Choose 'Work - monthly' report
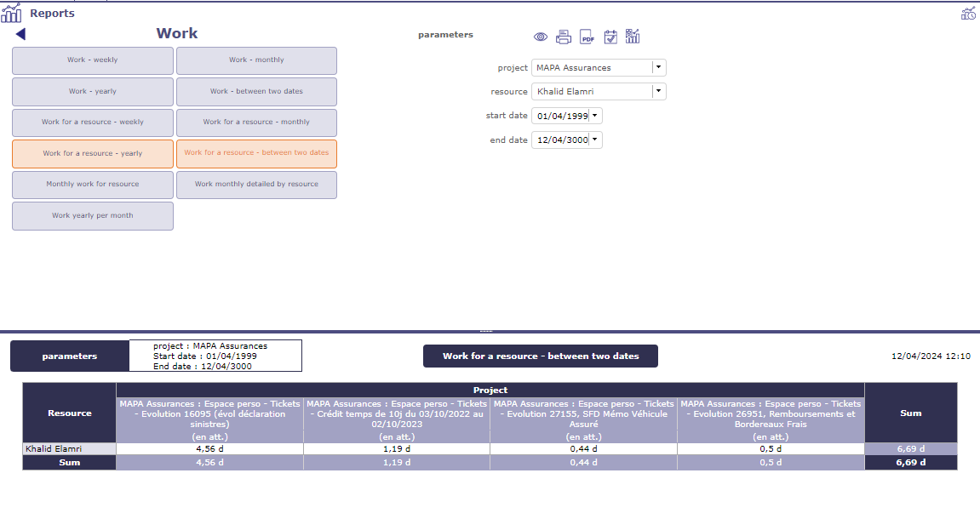This screenshot has width=980, height=513. pos(256,60)
